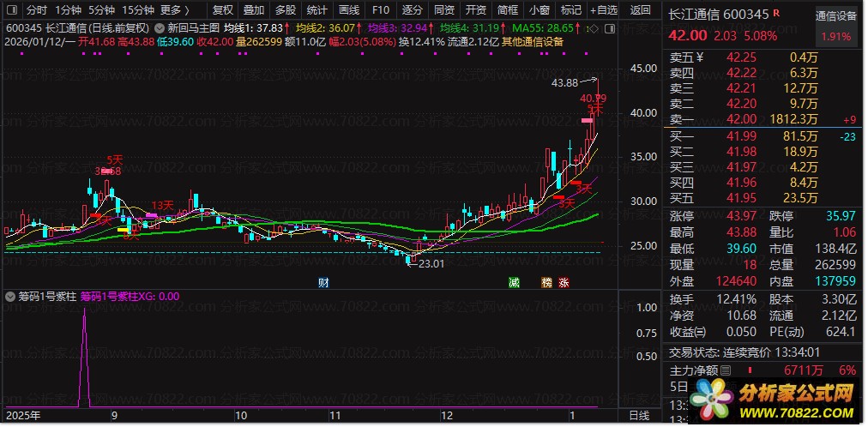Toggle the 简框 simple frame mode
This screenshot has width=868, height=427.
508,10
